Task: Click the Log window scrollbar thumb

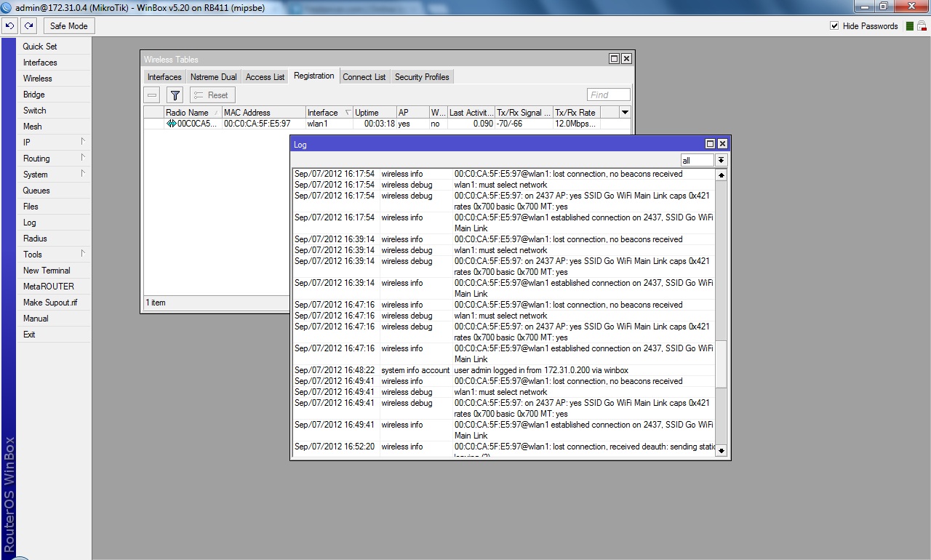Action: 721,364
